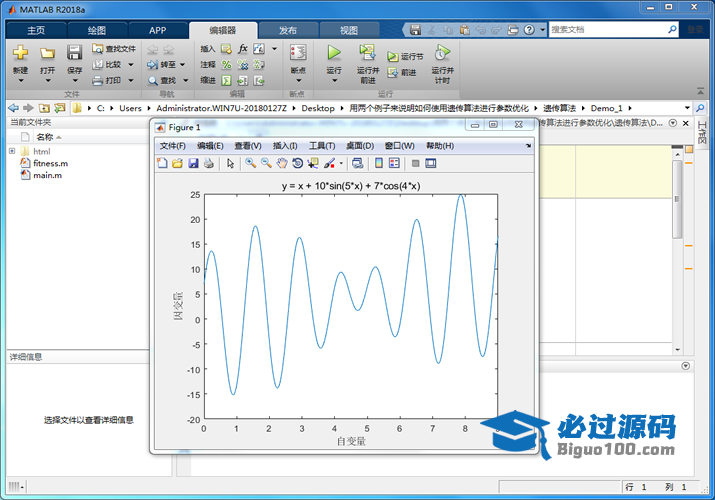Select main.m in the file browser
The height and width of the screenshot is (500, 715).
click(x=47, y=175)
